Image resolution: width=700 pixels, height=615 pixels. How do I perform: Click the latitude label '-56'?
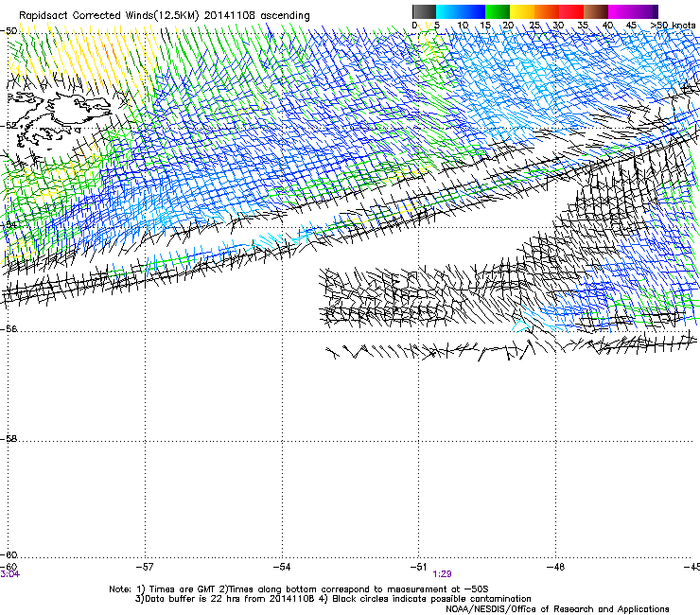9,329
